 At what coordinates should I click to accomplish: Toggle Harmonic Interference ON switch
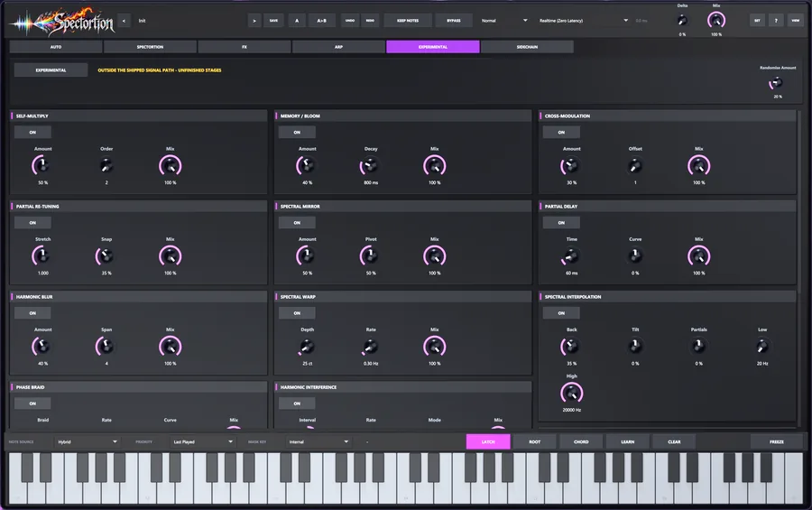pyautogui.click(x=297, y=403)
